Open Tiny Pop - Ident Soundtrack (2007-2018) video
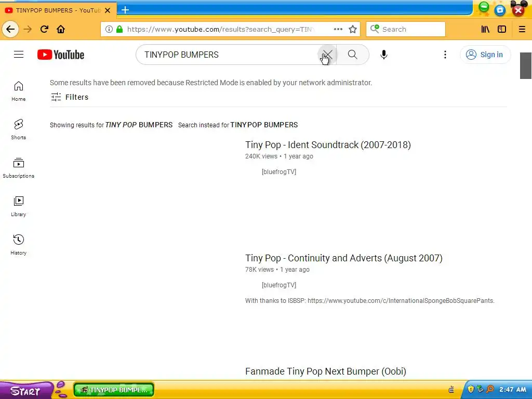 [328, 145]
